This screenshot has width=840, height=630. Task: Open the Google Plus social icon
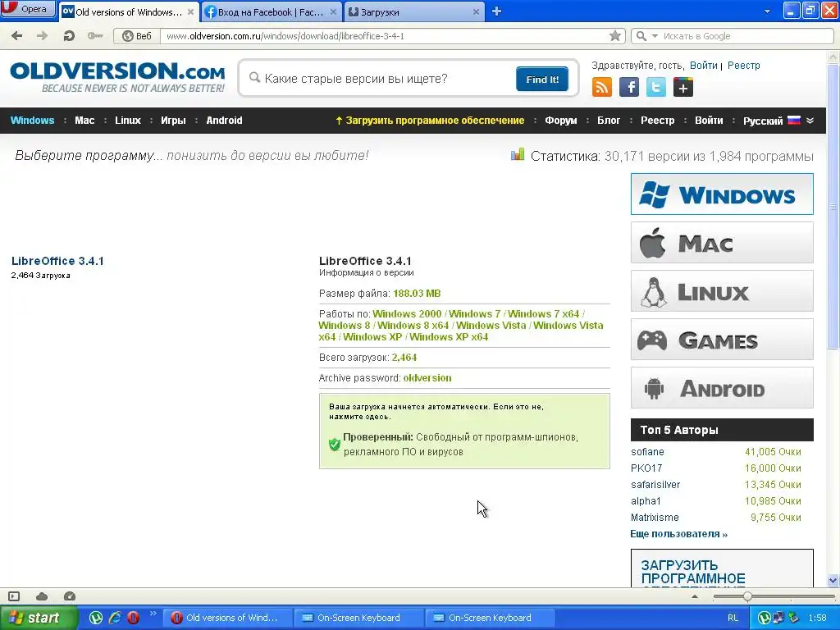(683, 87)
